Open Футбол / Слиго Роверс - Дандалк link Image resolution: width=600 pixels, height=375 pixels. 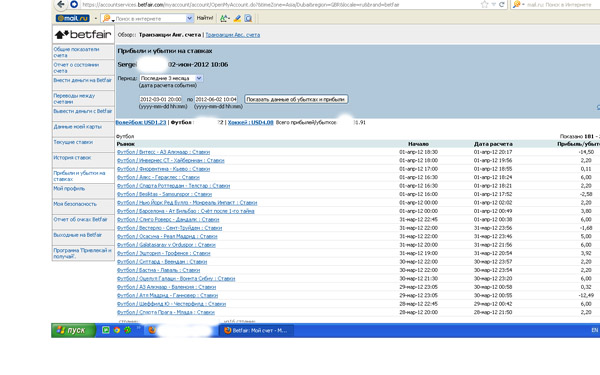coord(168,219)
